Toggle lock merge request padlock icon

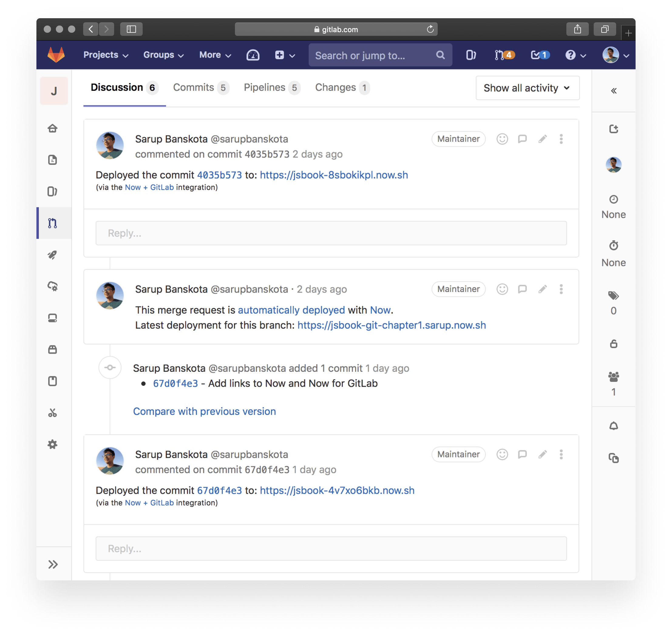pyautogui.click(x=613, y=344)
